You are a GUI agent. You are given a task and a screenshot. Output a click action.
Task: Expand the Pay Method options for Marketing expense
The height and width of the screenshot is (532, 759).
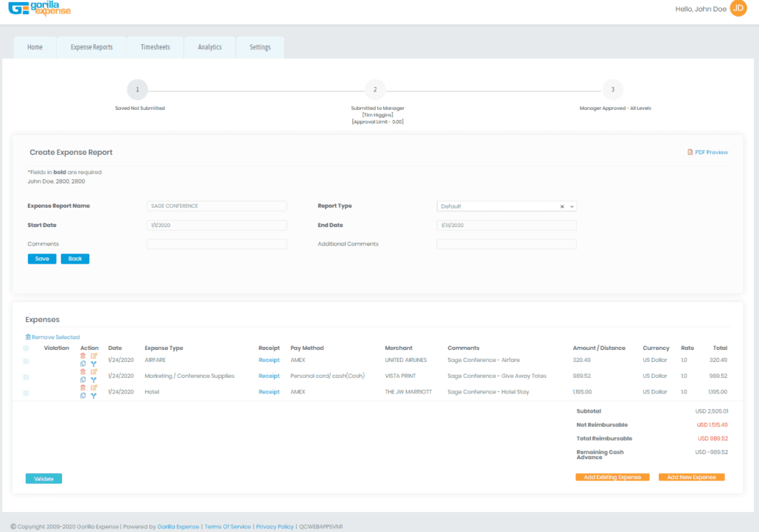[94, 379]
